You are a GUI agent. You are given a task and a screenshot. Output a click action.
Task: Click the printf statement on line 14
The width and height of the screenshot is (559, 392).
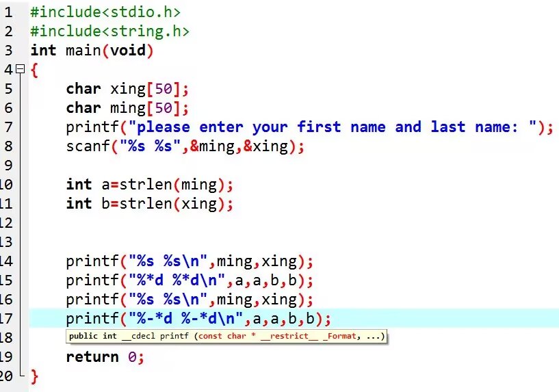click(x=190, y=261)
